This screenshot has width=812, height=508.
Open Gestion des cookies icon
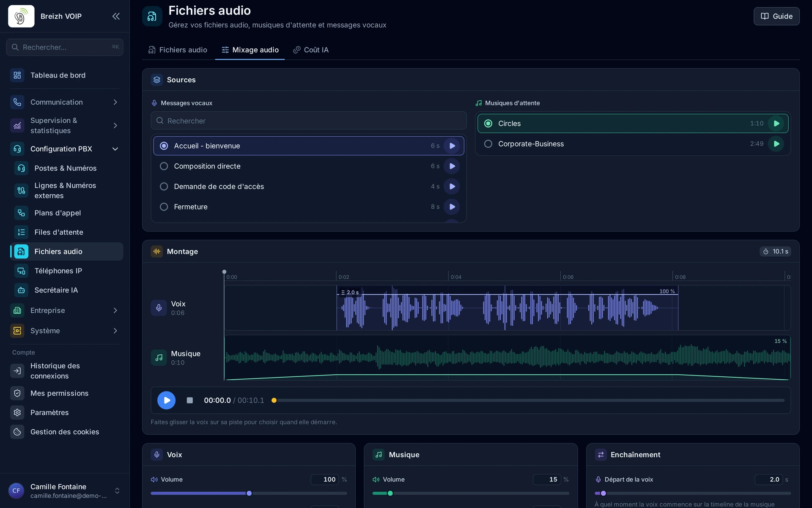[17, 432]
